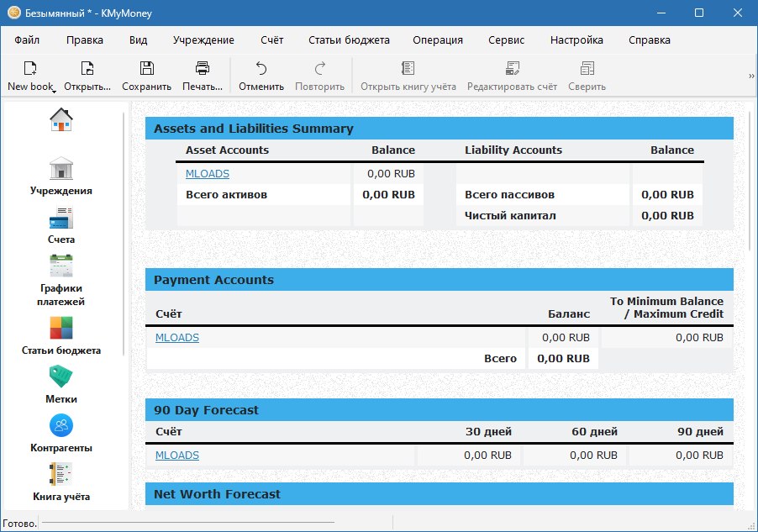Screen dimensions: 758x532
Task: Expand the New book dropdown arrow
Action: (x=54, y=92)
